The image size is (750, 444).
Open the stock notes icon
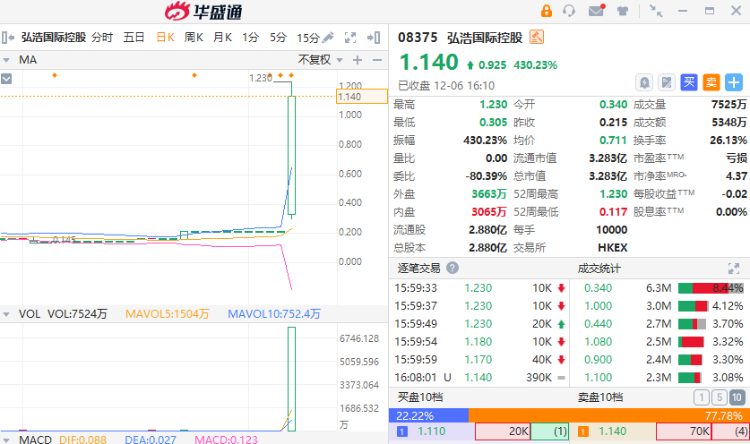point(666,83)
